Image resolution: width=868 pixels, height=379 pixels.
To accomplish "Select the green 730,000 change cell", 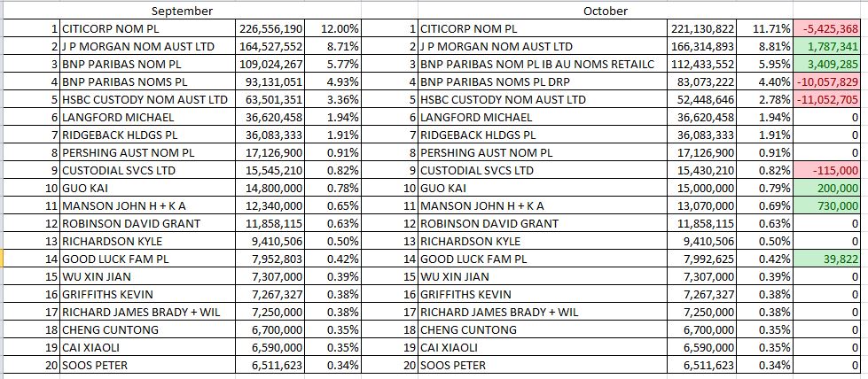I will (x=827, y=205).
